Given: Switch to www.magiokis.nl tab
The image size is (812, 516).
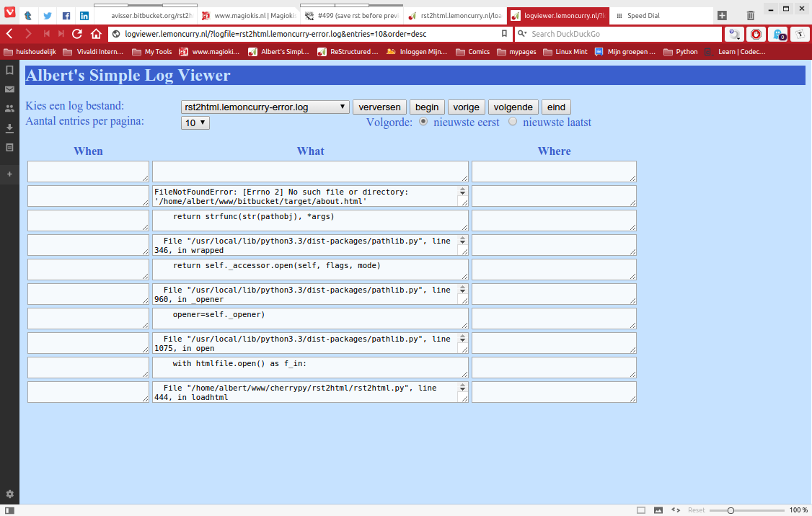Looking at the screenshot, I should click(x=249, y=16).
